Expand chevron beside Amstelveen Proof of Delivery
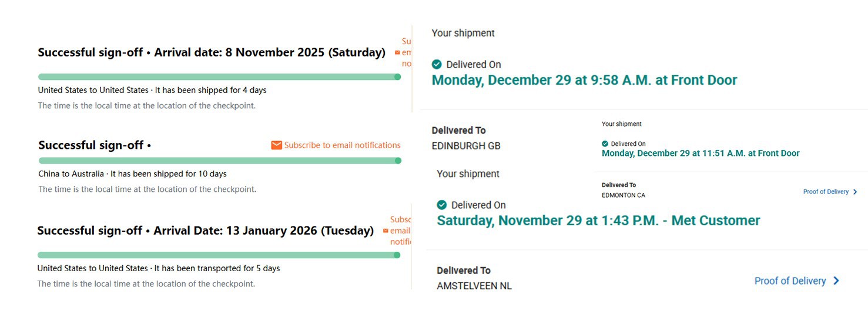The image size is (868, 320). tap(836, 281)
